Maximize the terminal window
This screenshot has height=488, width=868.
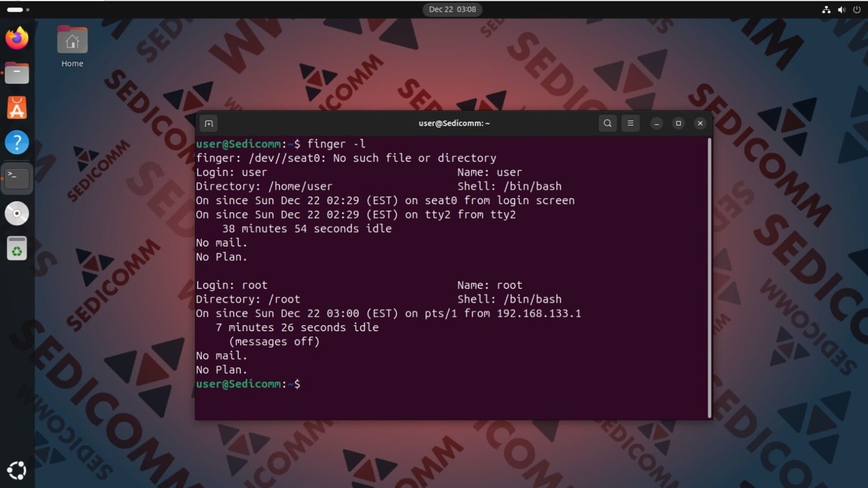click(678, 123)
